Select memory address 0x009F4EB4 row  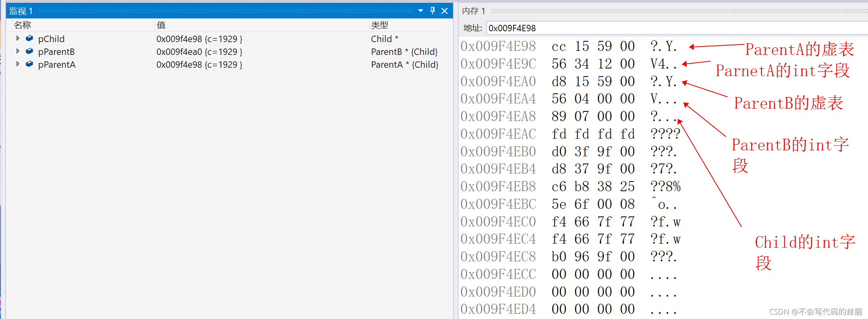570,169
